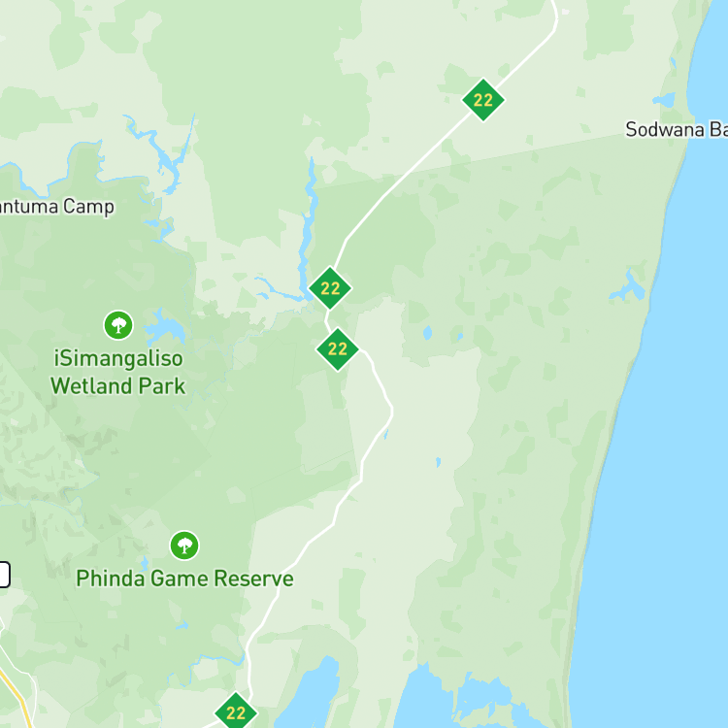
Task: Click the iSimangaliso Wetland Park tree icon
Action: (x=118, y=325)
